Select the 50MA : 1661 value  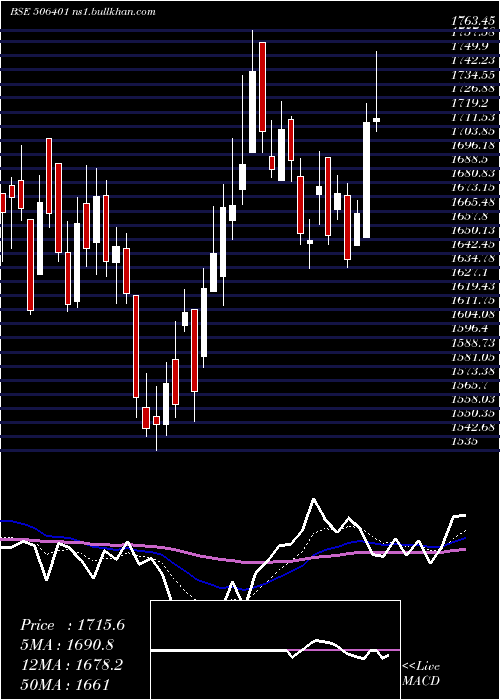[65, 684]
